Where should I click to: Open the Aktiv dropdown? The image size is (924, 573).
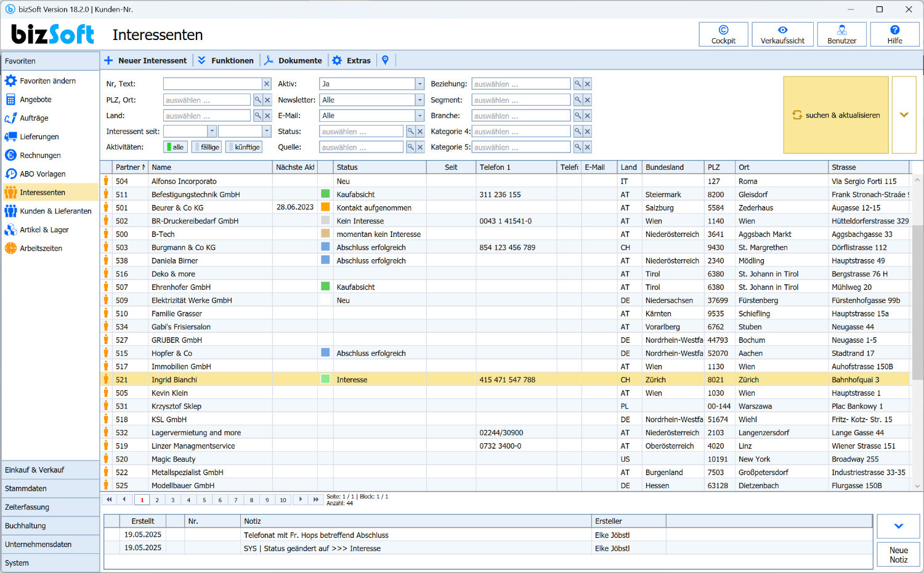pyautogui.click(x=419, y=84)
